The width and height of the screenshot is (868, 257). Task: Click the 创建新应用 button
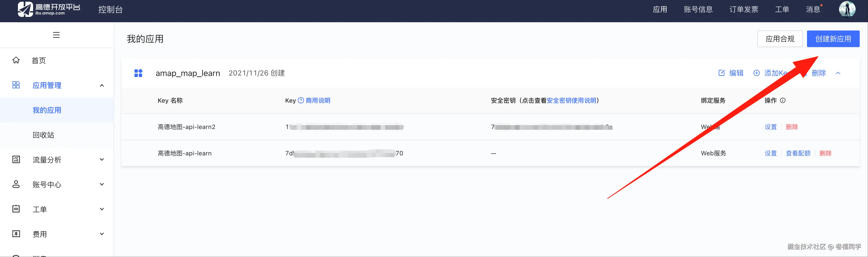tap(833, 39)
